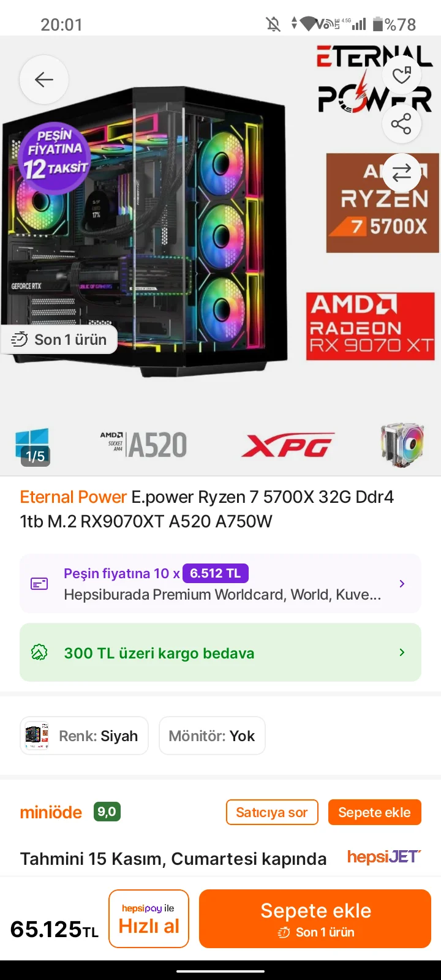Expand the 'Peşin fiyatına 10 x' installment row
Image resolution: width=441 pixels, height=980 pixels.
(221, 584)
